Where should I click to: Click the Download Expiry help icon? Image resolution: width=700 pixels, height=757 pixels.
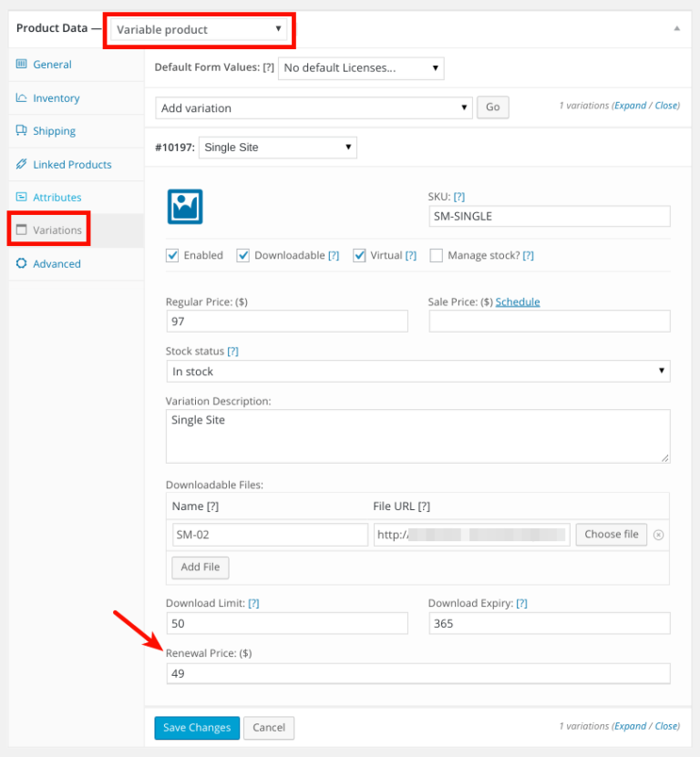point(521,603)
